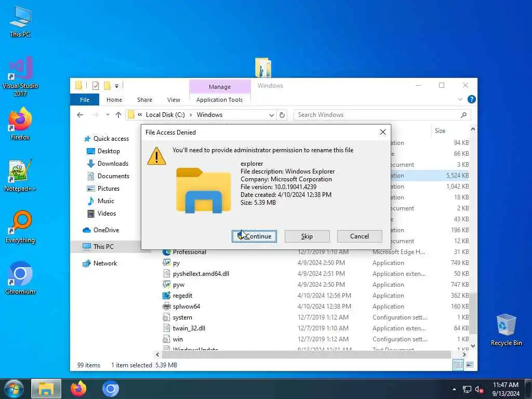Go up one folder level
Screen dimensions: 532x399
coord(118,115)
